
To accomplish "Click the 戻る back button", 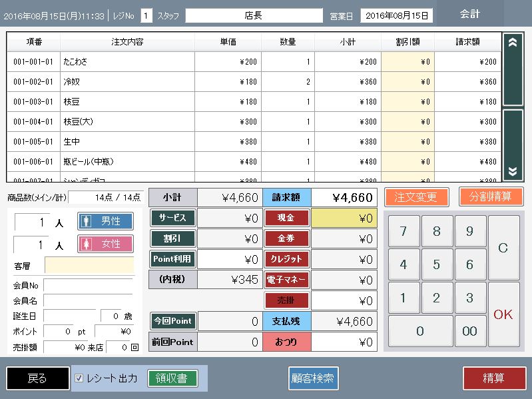I will point(38,378).
